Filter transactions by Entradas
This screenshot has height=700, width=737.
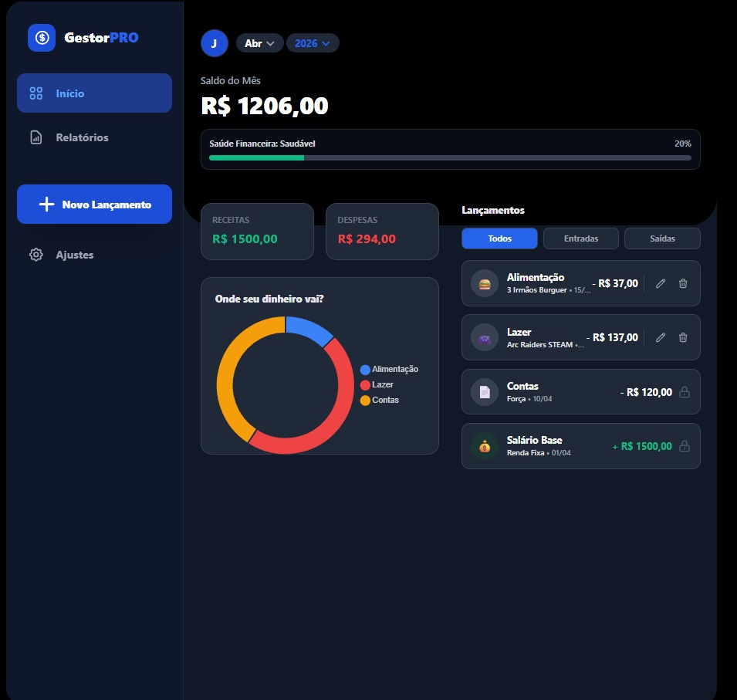[x=581, y=238]
